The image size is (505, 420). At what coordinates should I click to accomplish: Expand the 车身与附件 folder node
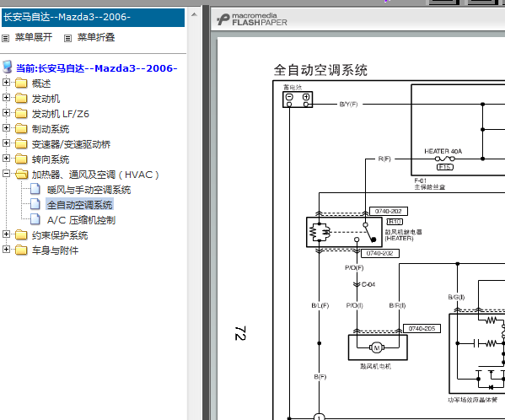(x=6, y=250)
